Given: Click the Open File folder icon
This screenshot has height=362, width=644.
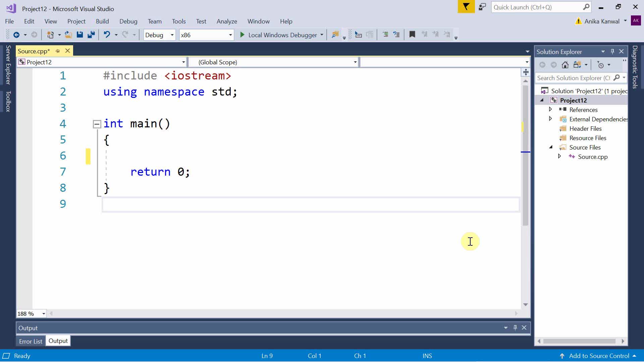Looking at the screenshot, I should 68,35.
